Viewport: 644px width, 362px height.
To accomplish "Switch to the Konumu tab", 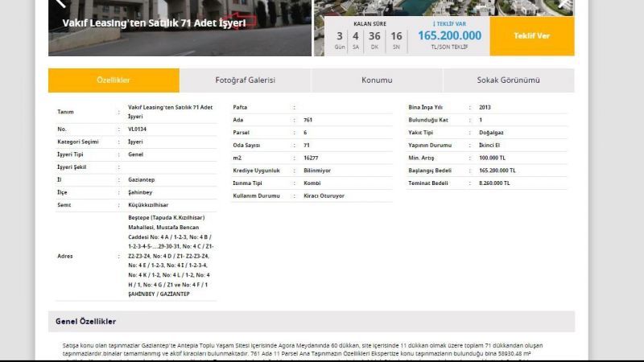I will pyautogui.click(x=377, y=80).
